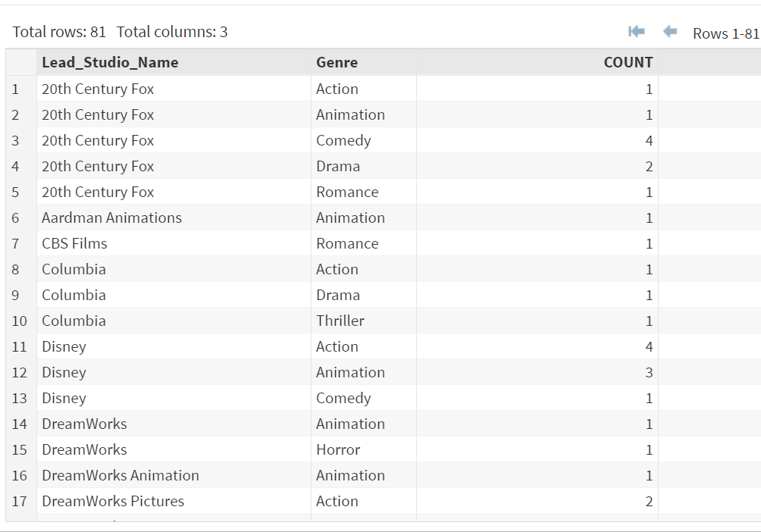Select the count cell in row 12
Viewport: 761px width, 532px height.
648,373
